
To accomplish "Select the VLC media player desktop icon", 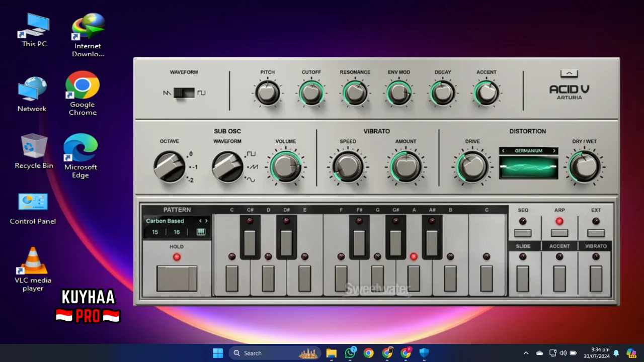I will (x=33, y=269).
